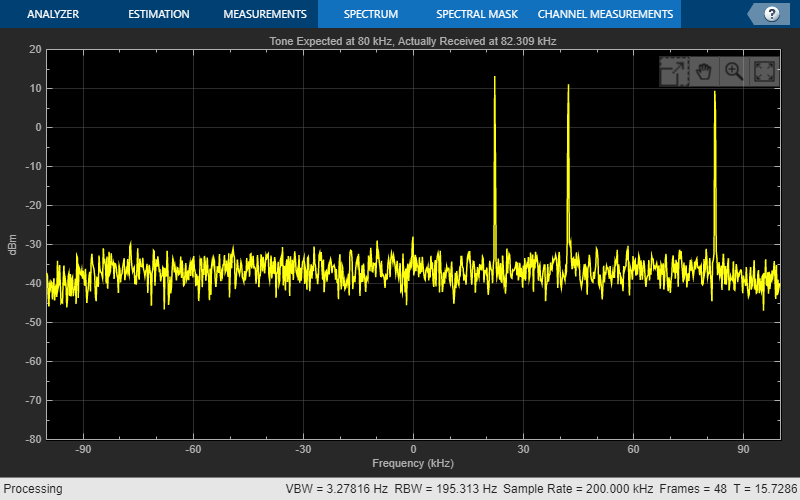The width and height of the screenshot is (800, 500).
Task: Select the Measurements tab
Action: point(264,14)
